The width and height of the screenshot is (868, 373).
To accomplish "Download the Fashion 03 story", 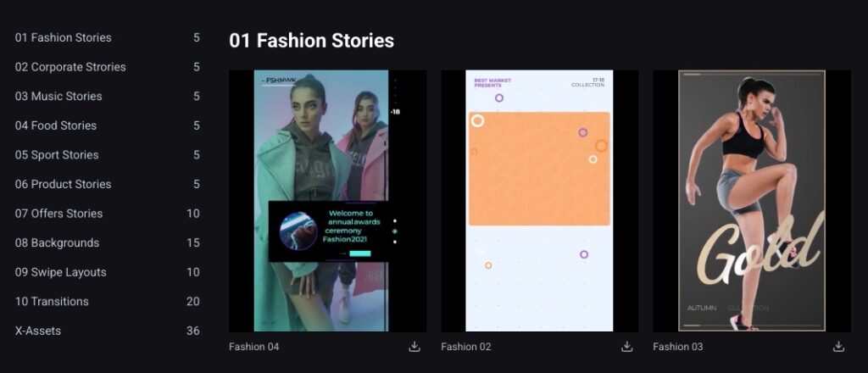I will click(838, 347).
